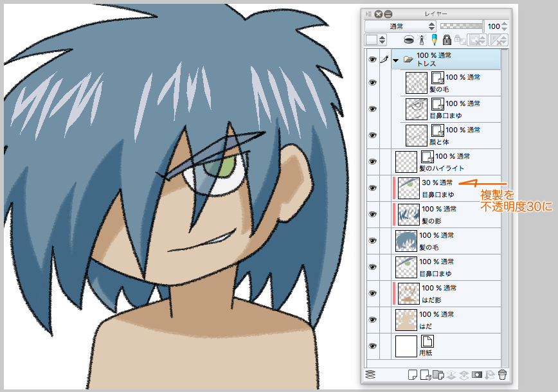Toggle visibility of the 髪のハイライト layer
558x392 pixels.
coord(373,159)
